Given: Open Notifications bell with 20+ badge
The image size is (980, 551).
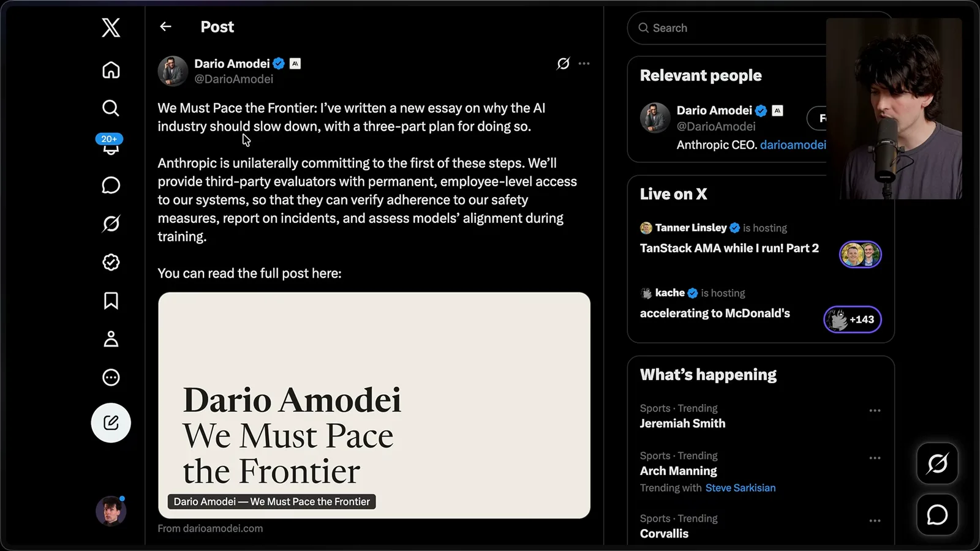Looking at the screenshot, I should [110, 145].
